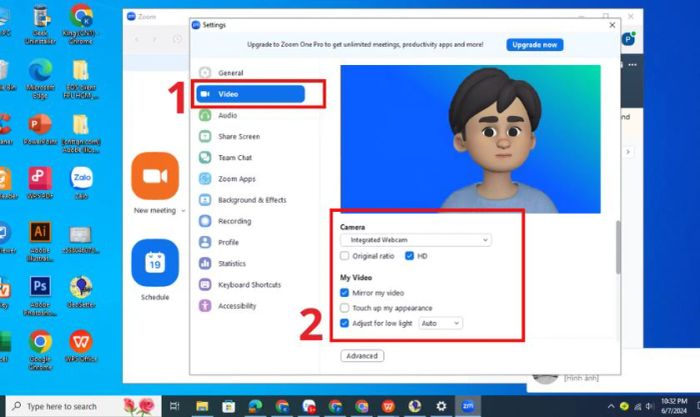
Task: Open Zalo desktop icon
Action: 81,178
